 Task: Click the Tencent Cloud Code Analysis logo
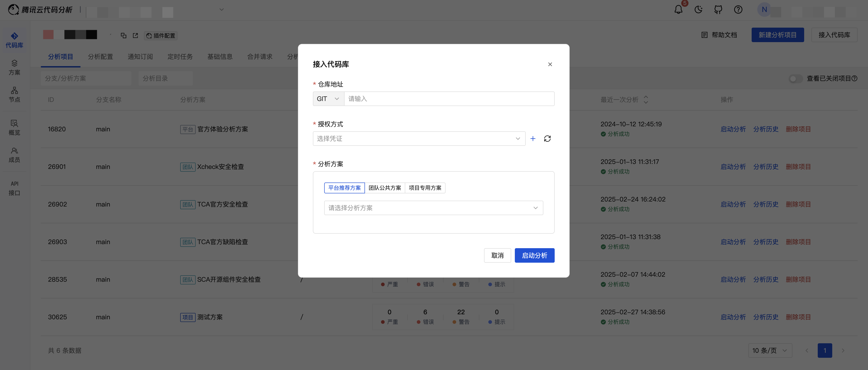click(40, 10)
